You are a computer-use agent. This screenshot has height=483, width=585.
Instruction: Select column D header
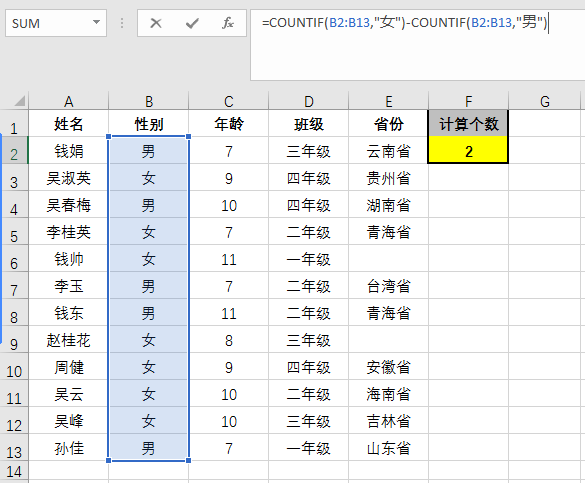309,101
